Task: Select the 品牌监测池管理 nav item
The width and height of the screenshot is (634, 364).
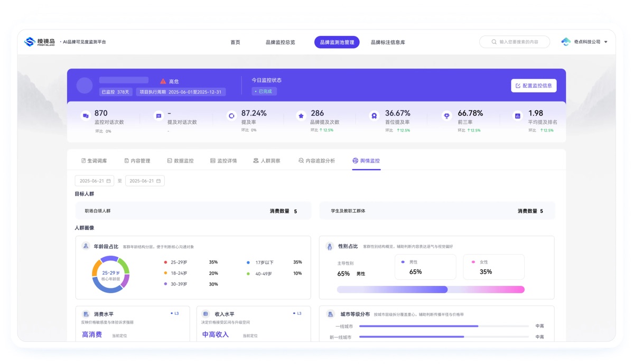Action: tap(337, 42)
